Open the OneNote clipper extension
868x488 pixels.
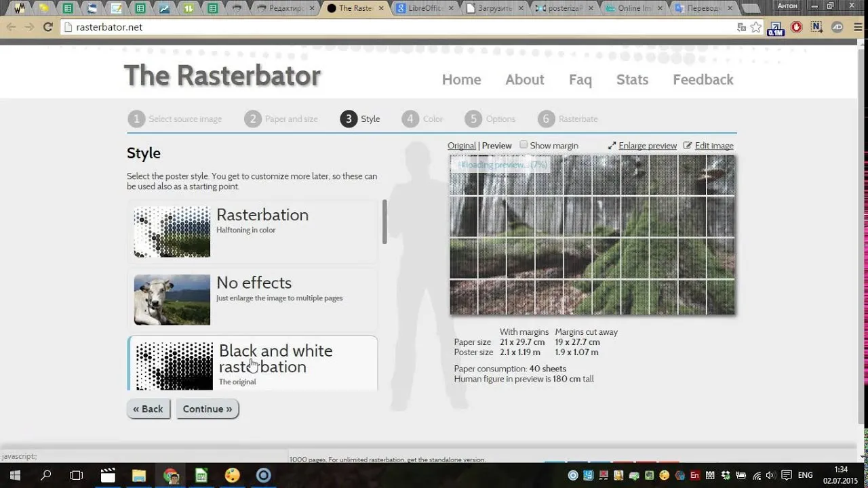(x=817, y=27)
